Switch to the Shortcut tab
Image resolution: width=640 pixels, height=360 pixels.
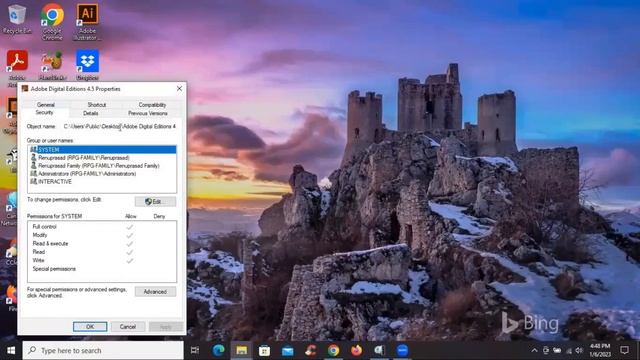click(97, 105)
